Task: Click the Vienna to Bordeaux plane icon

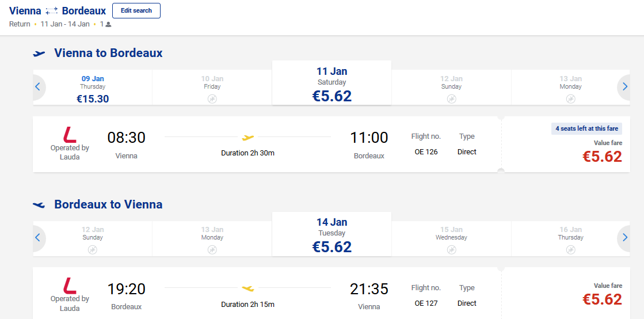Action: click(x=40, y=54)
